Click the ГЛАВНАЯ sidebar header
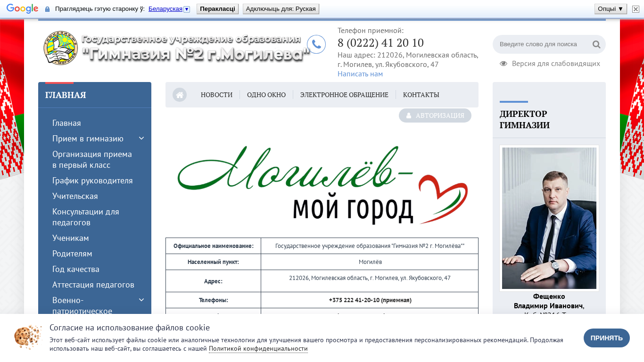Screen dimensions: 644x362 pos(66,95)
